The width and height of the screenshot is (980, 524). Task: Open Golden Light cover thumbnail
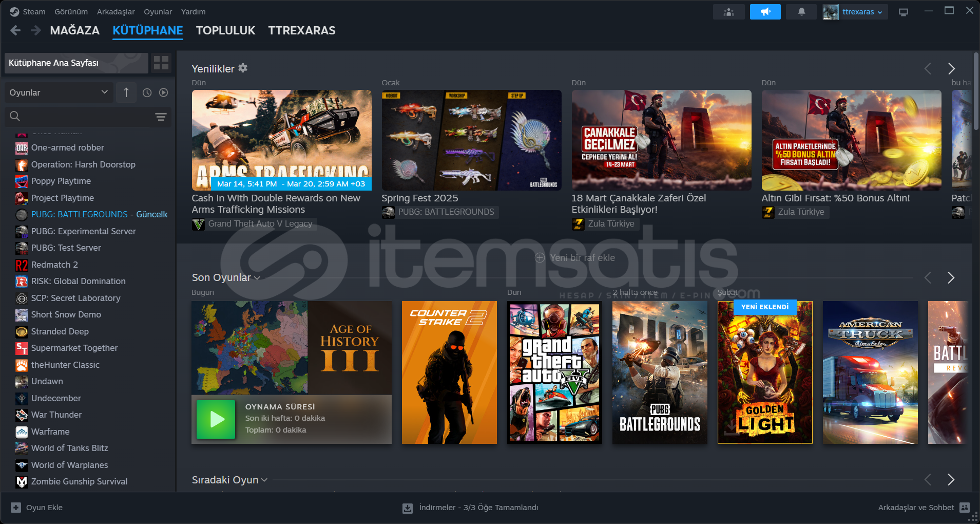pos(765,372)
